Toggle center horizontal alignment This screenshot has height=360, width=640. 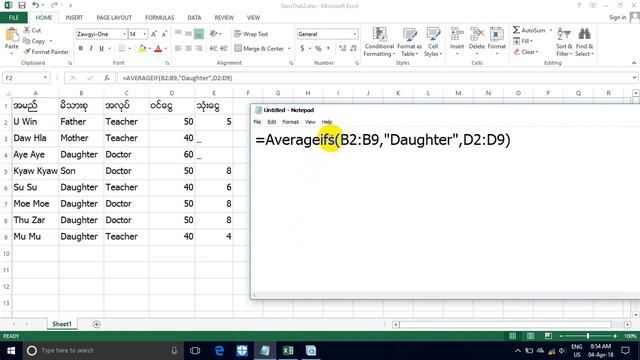(x=188, y=48)
